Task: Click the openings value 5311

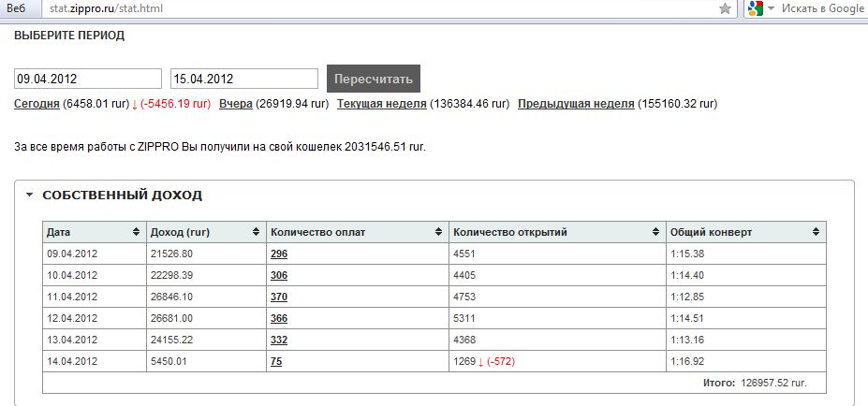Action: 464,319
